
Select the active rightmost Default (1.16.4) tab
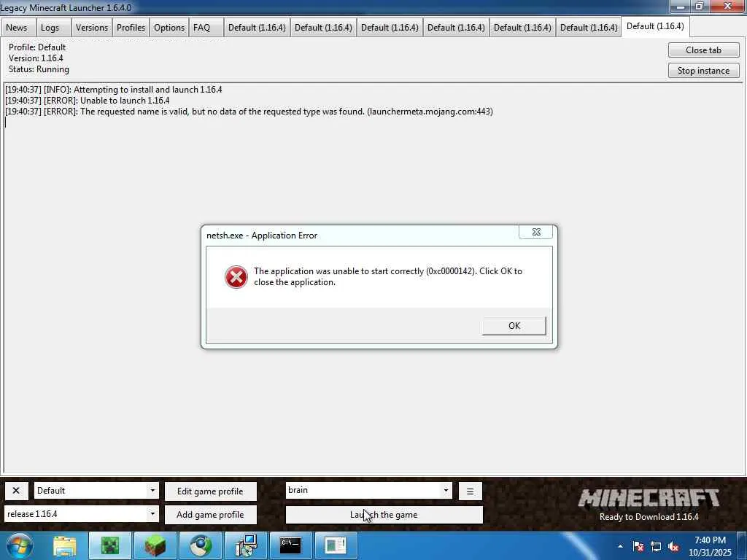coord(655,26)
